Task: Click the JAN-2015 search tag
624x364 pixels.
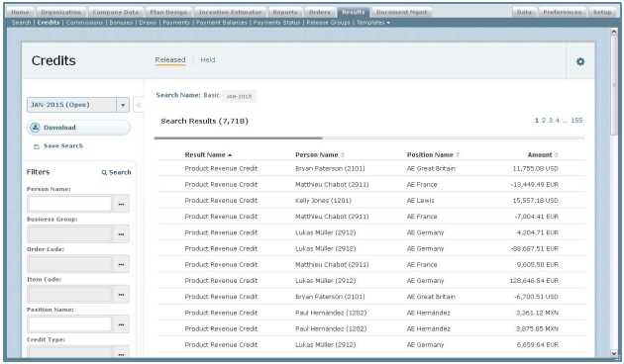Action: (x=239, y=96)
